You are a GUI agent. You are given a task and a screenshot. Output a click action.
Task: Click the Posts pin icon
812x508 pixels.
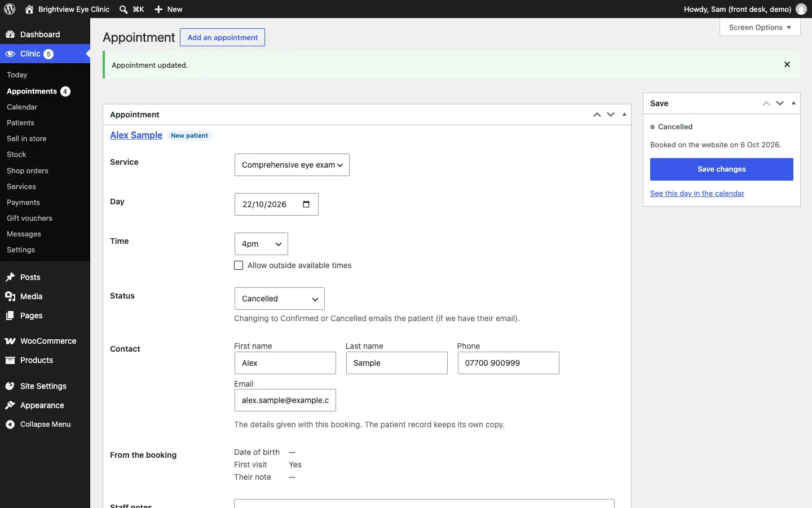click(x=10, y=277)
